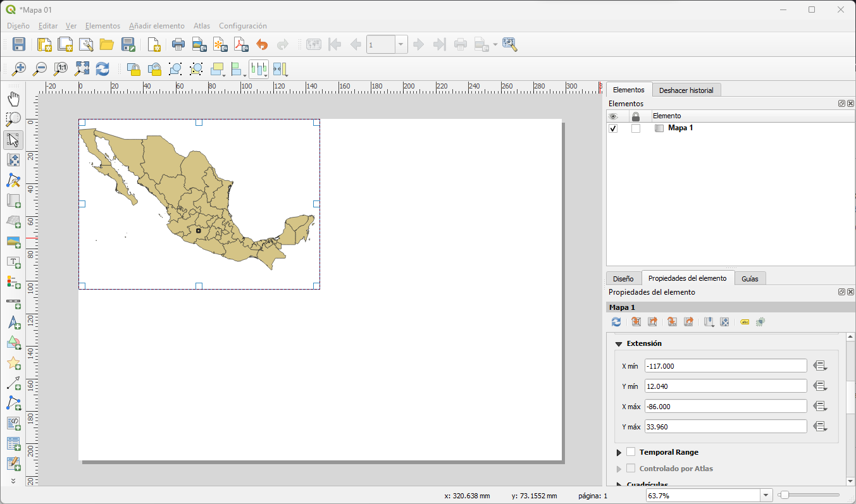Image resolution: width=856 pixels, height=504 pixels.
Task: Zoom out with the magnifier minus icon
Action: click(40, 68)
